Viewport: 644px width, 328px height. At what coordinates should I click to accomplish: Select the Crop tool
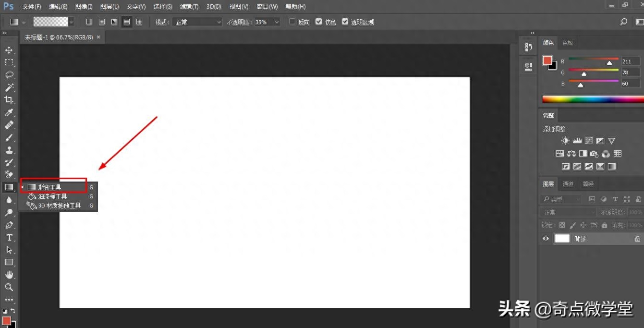[9, 100]
